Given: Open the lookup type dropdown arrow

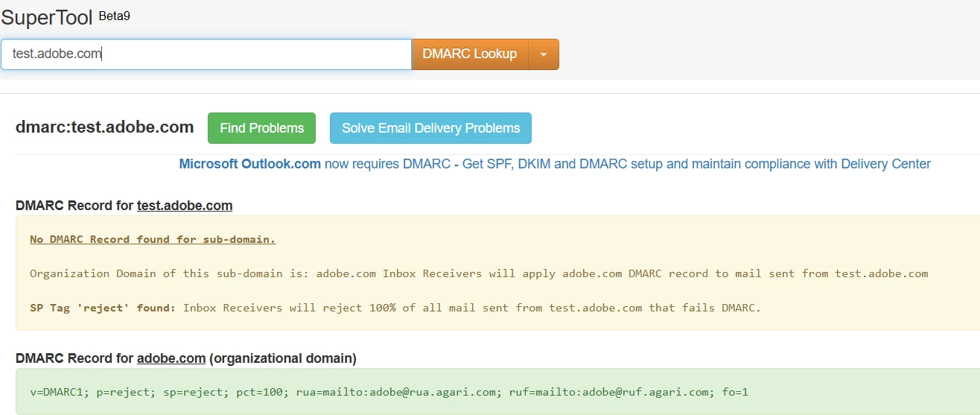Looking at the screenshot, I should click(x=544, y=54).
